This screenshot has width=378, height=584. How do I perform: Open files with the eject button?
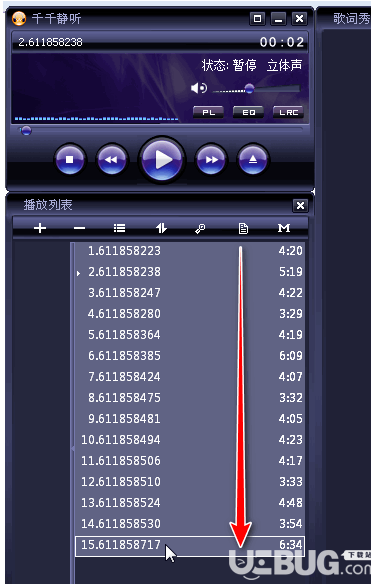(253, 160)
